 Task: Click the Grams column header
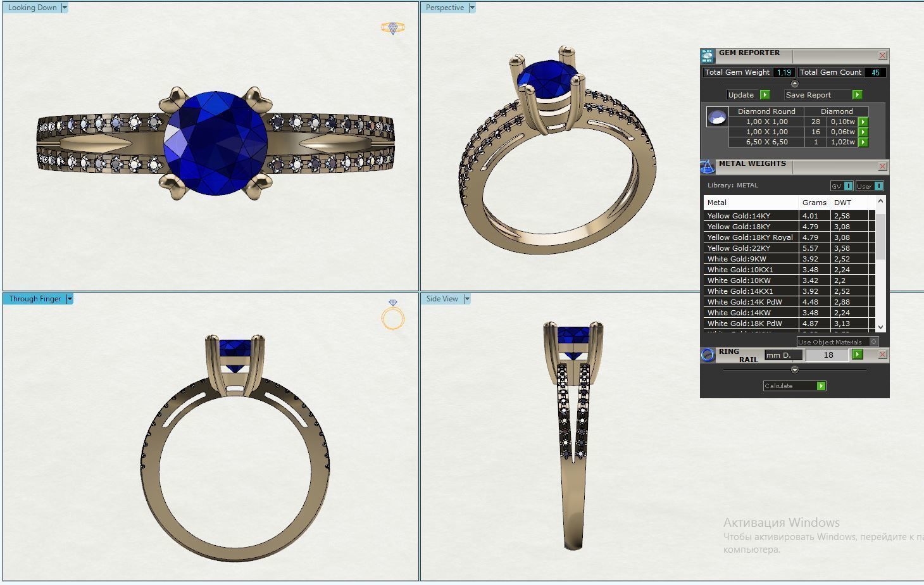[x=815, y=203]
